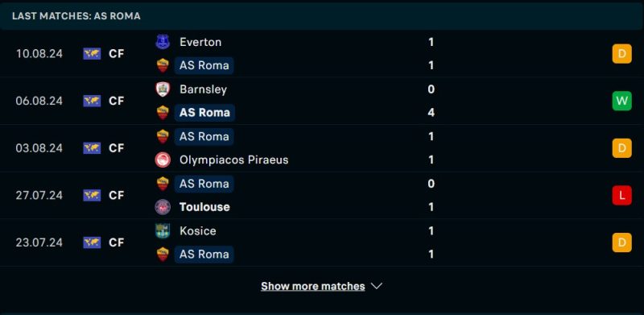Click the Last Matches: AS Roma header
The height and width of the screenshot is (315, 644).
click(x=76, y=16)
